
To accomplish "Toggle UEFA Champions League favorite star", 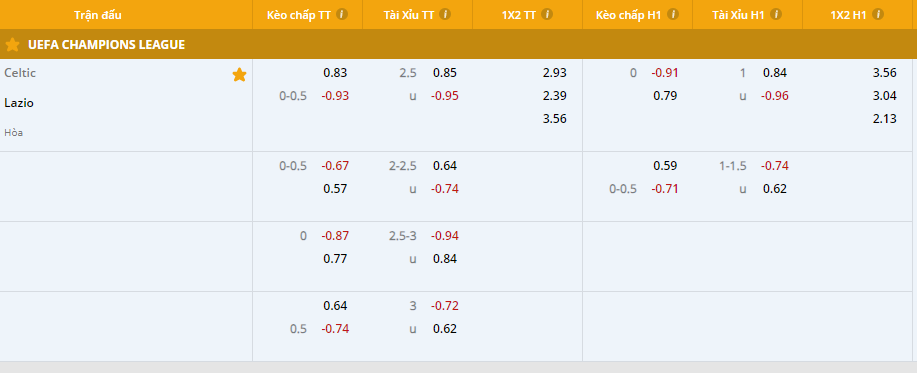I will (12, 44).
